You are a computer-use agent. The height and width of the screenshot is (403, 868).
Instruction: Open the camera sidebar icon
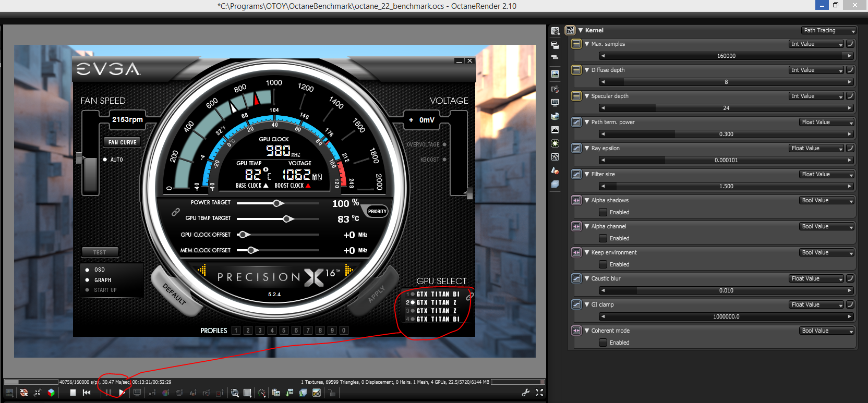(x=555, y=89)
